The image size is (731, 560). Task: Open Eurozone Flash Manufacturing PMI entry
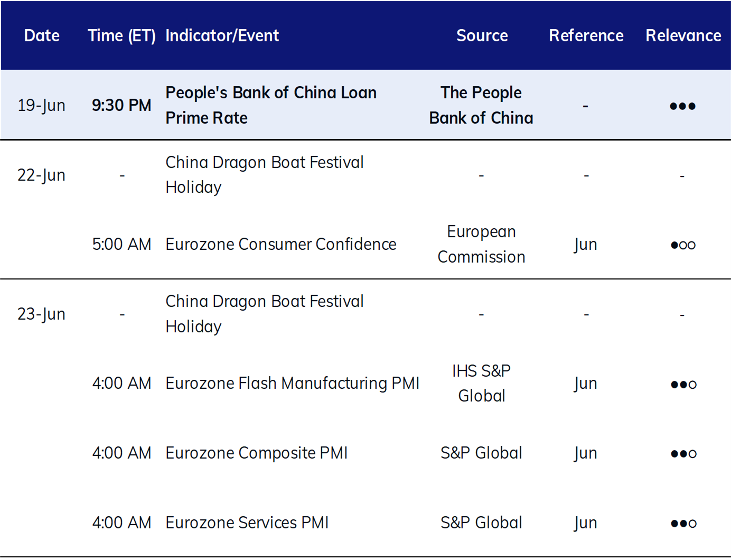point(292,383)
